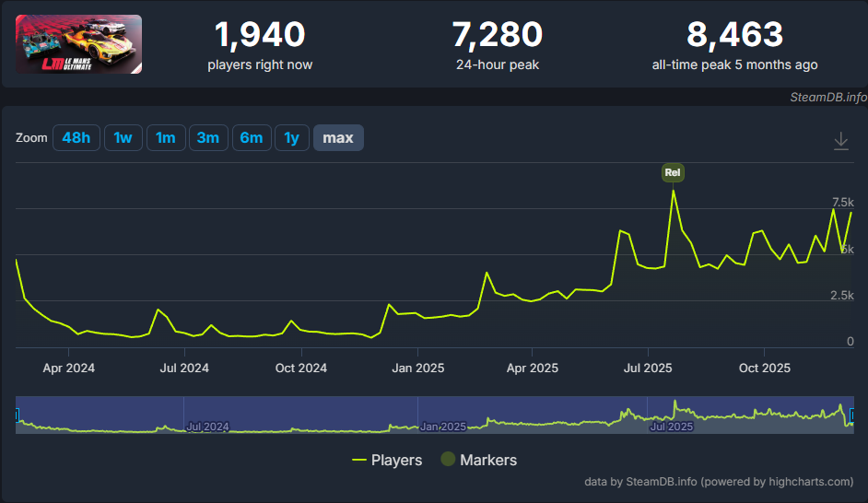
Task: Click the 8,463 all-time peak value
Action: (x=734, y=36)
